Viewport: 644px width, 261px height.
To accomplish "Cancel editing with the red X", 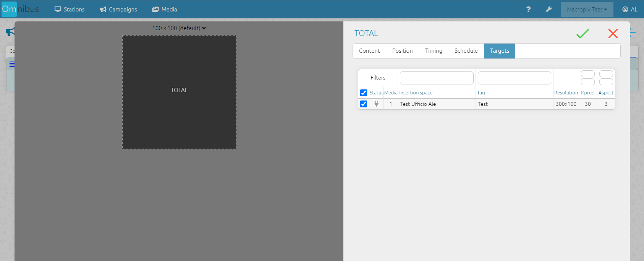I will point(613,34).
